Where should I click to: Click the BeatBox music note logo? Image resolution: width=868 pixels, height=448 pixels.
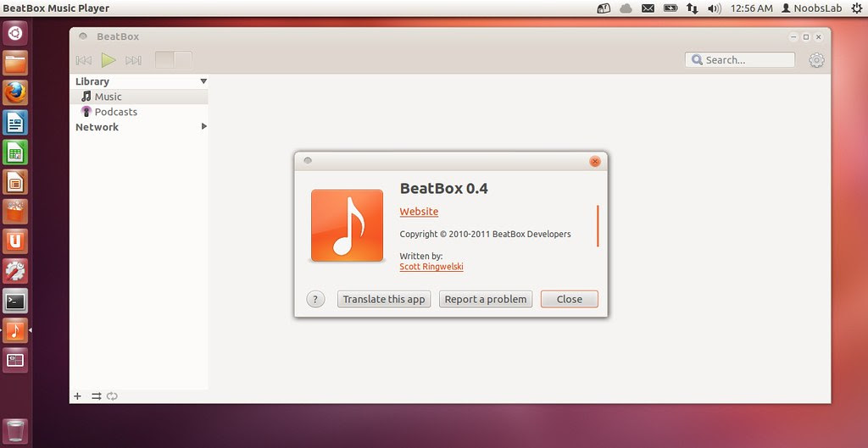[x=347, y=225]
